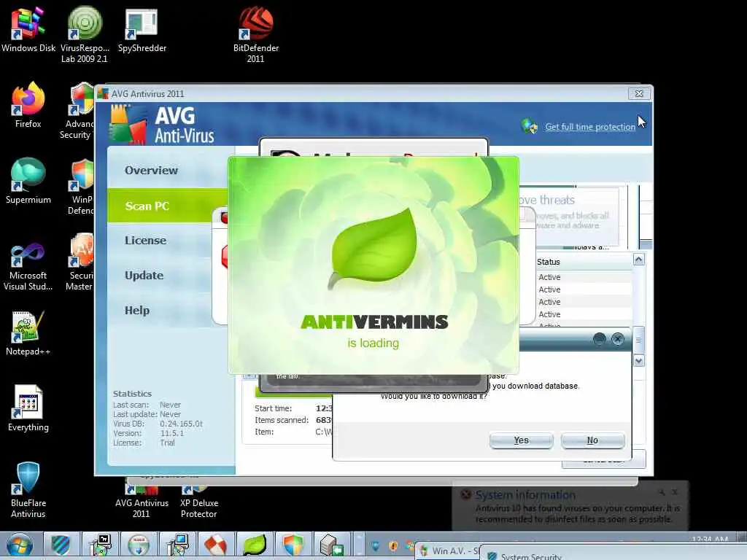Click the System information notification popup title
Viewport: 747px width, 560px height.
525,495
